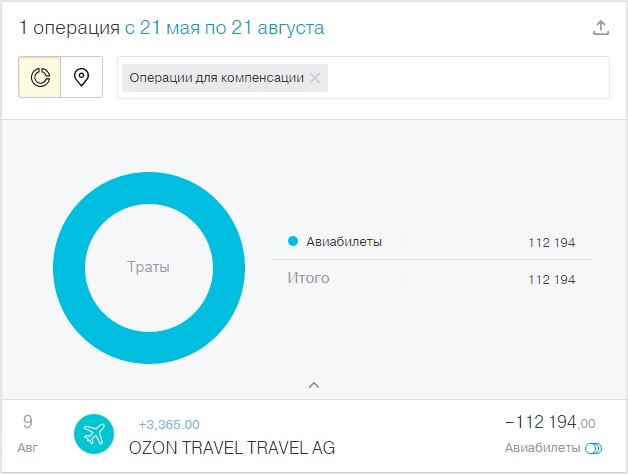Screen dimensions: 628x474
Task: Click the Итого total row
Action: 432,278
